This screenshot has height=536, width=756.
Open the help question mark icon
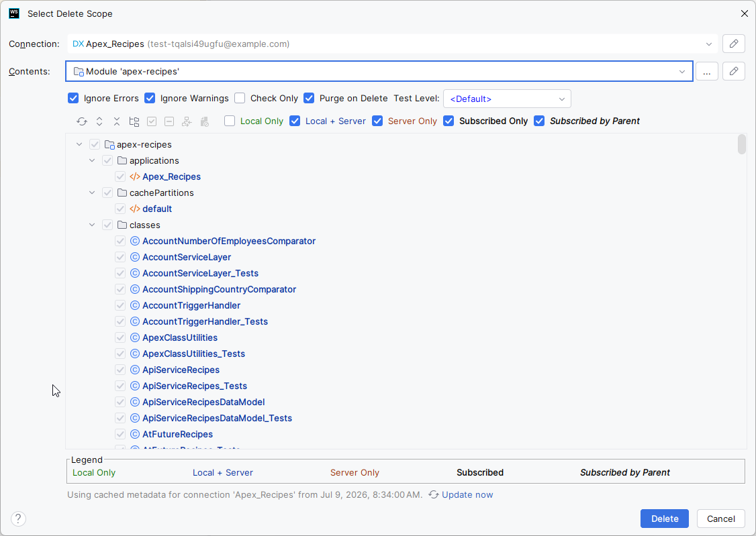pyautogui.click(x=18, y=519)
